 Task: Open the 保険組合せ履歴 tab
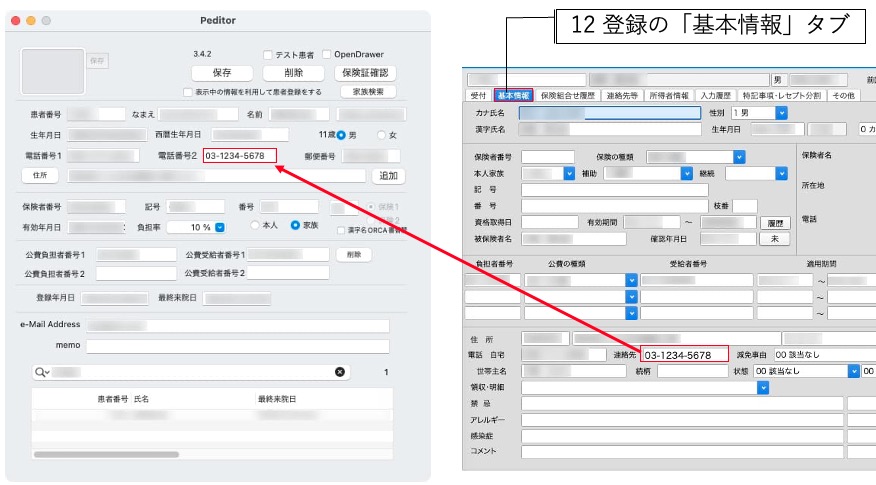click(x=568, y=96)
